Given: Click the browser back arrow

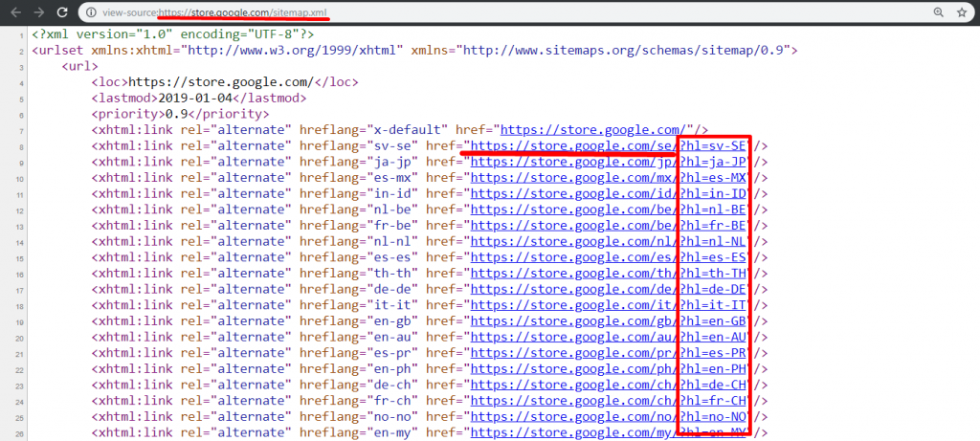Looking at the screenshot, I should (14, 12).
